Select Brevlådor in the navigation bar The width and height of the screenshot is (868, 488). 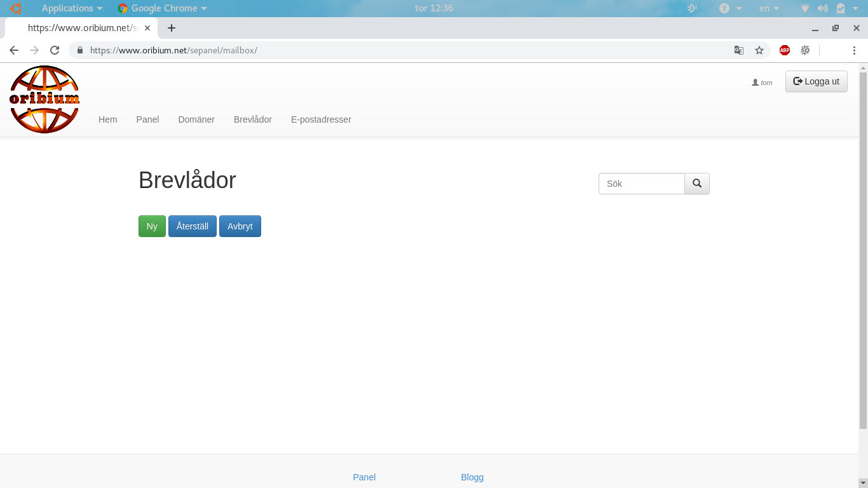[x=253, y=119]
